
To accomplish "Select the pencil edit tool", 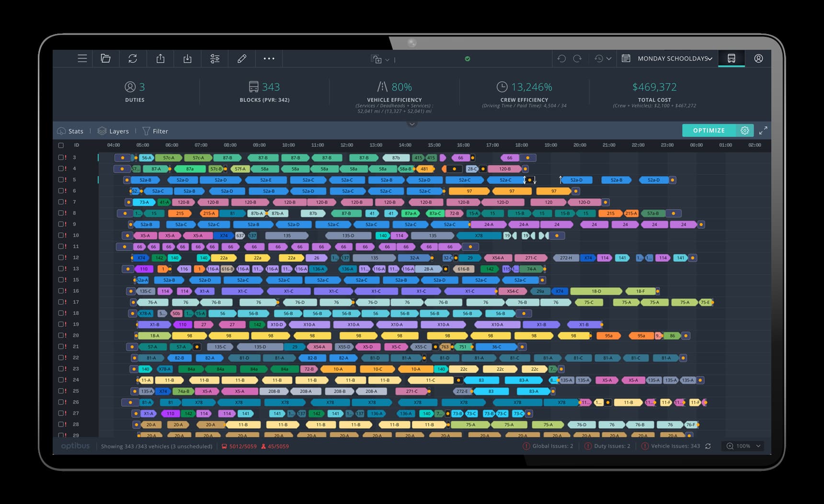I will [242, 58].
